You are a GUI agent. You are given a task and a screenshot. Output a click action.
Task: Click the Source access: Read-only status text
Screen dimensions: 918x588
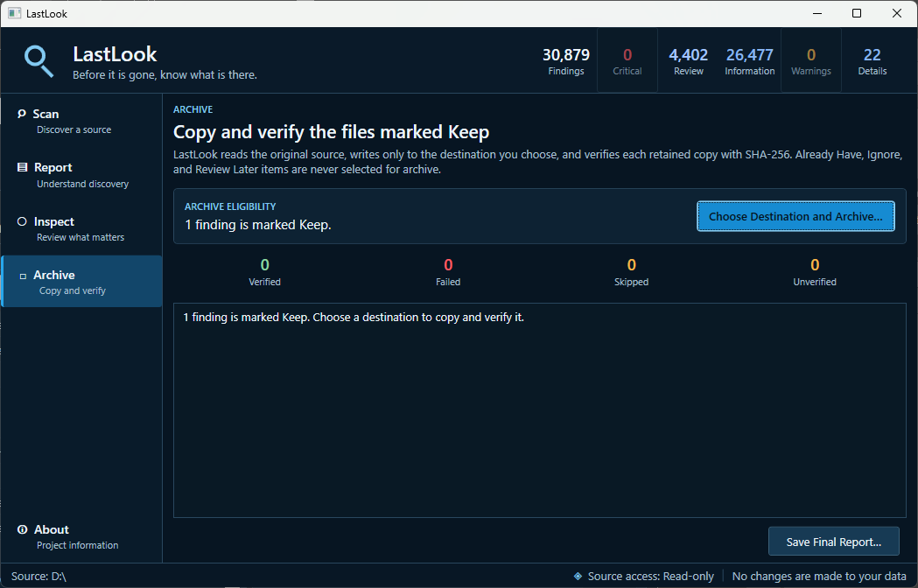[x=650, y=577]
